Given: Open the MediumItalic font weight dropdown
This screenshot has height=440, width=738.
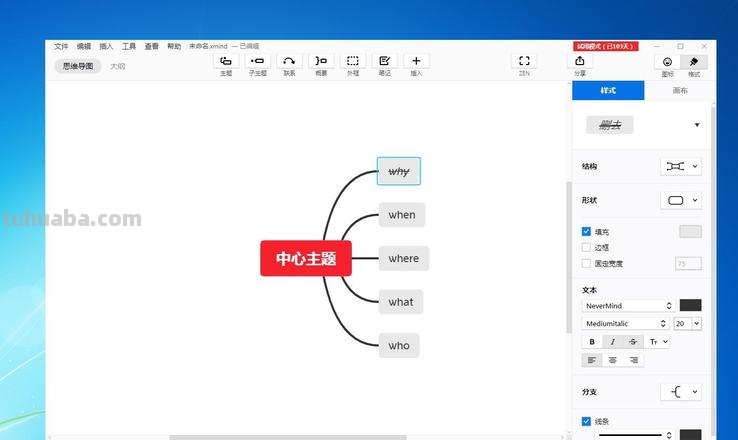Looking at the screenshot, I should tap(626, 324).
